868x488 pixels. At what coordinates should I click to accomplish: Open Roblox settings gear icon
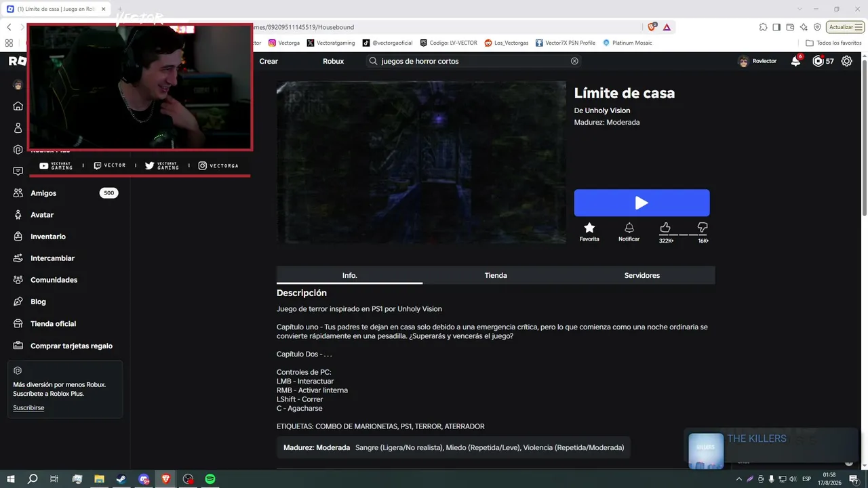[x=847, y=61]
